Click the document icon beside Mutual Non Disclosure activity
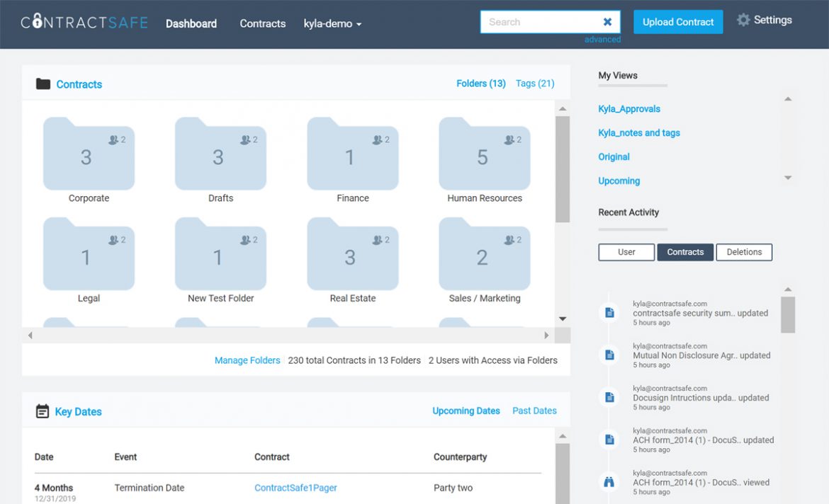Image resolution: width=829 pixels, height=504 pixels. [609, 355]
